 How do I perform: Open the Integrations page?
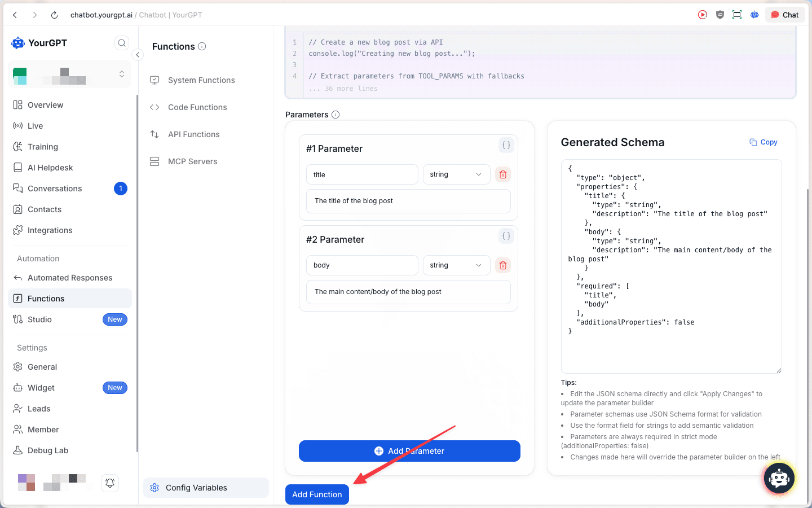50,230
